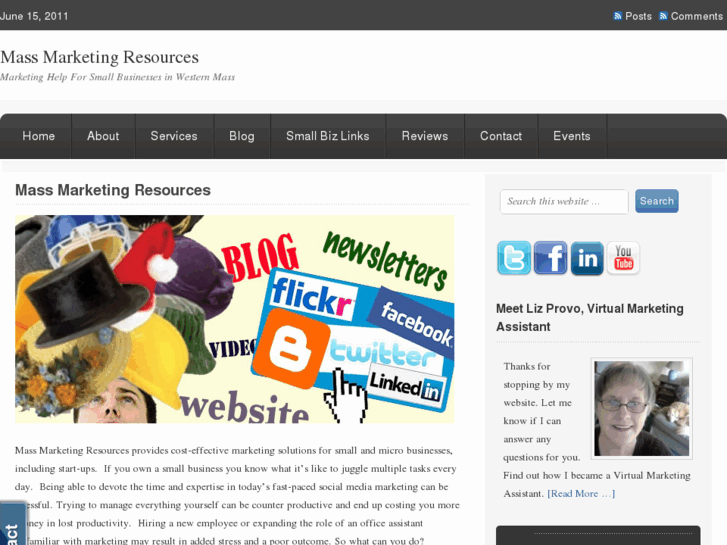Follow the Read More link
The image size is (727, 545).
click(581, 494)
